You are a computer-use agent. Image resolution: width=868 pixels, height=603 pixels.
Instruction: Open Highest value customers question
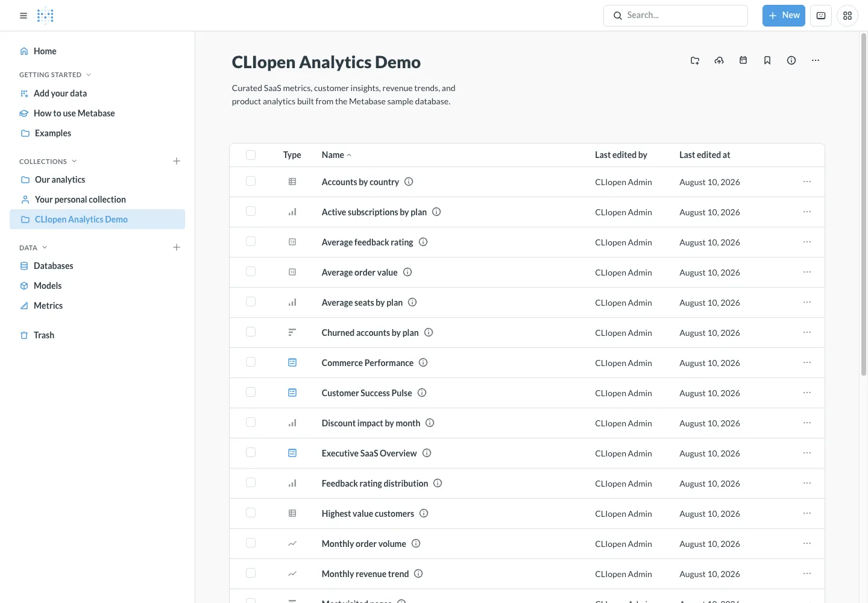[x=368, y=514]
